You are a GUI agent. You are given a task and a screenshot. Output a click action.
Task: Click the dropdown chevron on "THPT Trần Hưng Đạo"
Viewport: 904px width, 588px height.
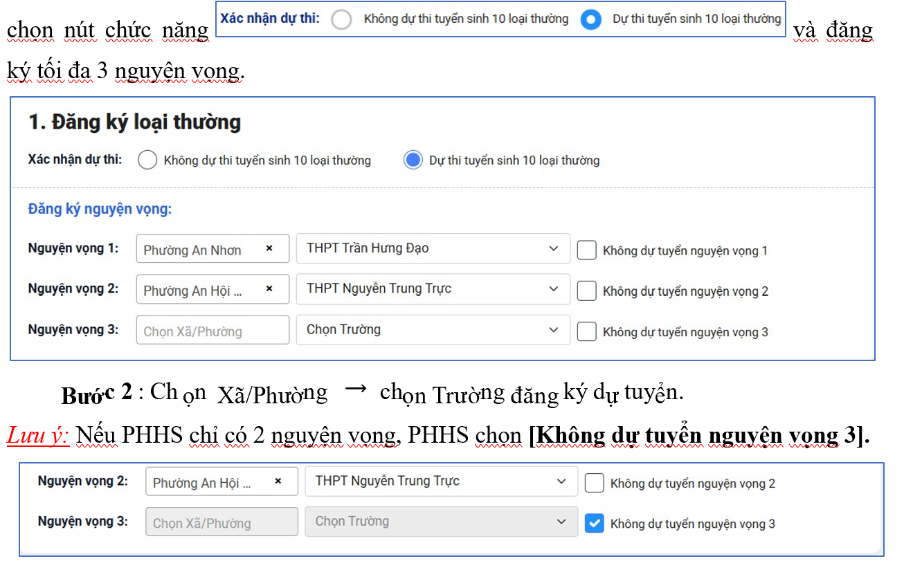554,248
